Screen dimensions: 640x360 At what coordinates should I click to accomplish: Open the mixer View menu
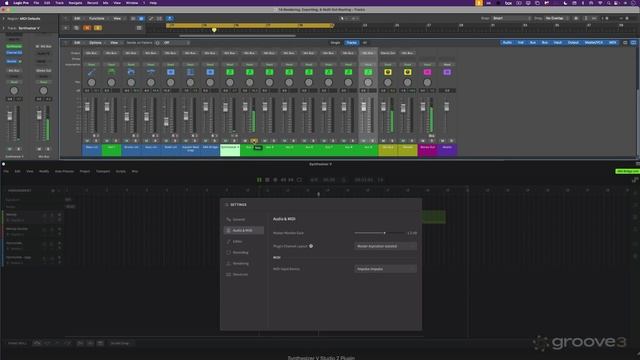tap(115, 43)
